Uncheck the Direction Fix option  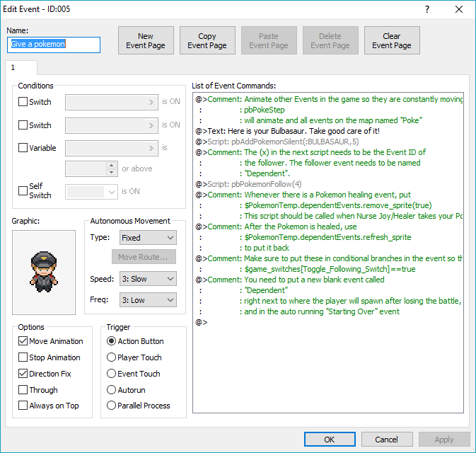click(23, 374)
